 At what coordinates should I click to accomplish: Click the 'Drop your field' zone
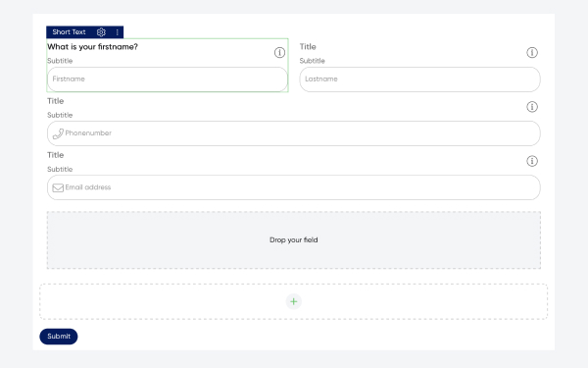tap(294, 240)
